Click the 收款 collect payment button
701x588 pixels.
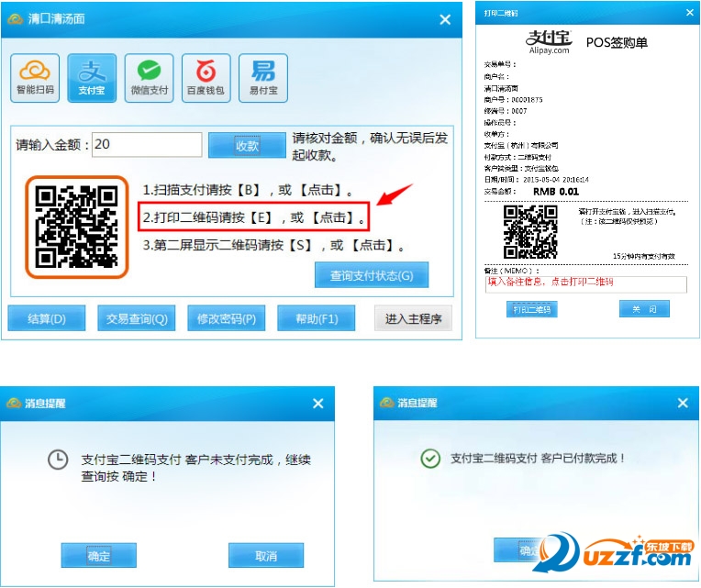point(247,145)
